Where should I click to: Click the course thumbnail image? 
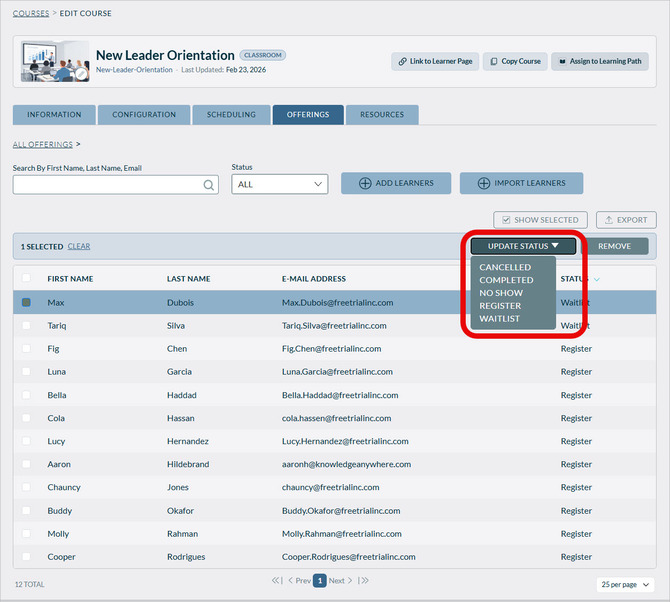(x=55, y=62)
